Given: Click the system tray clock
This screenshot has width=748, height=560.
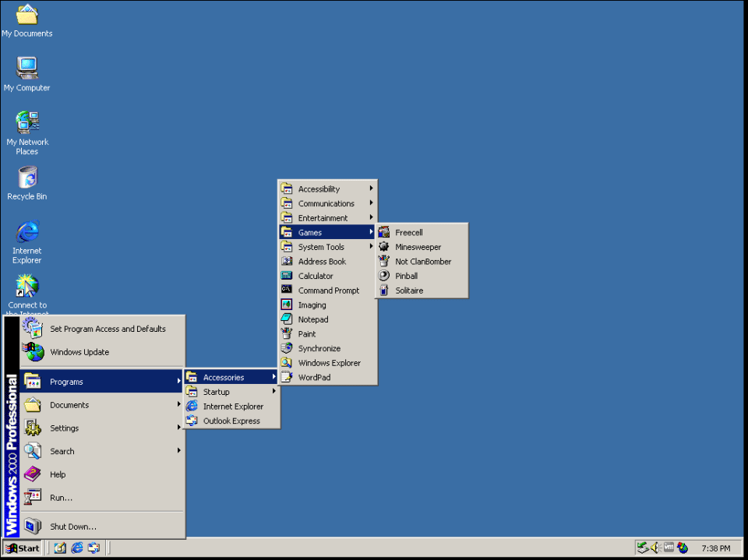Looking at the screenshot, I should tap(715, 548).
